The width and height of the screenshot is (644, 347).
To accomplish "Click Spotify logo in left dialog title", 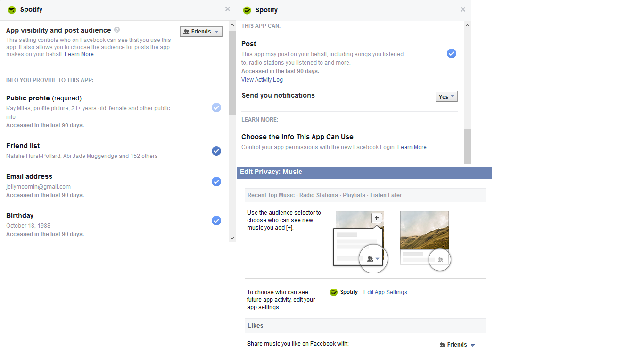I will point(12,9).
